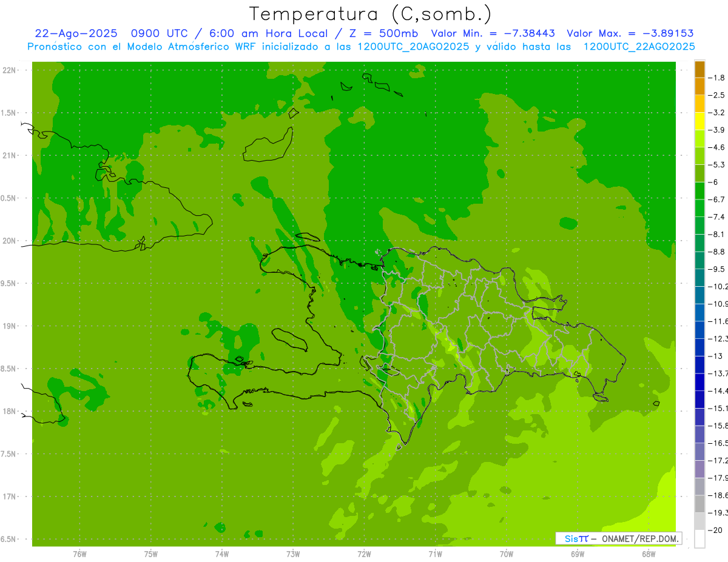Click the '18N' latitude label
This screenshot has width=728, height=562.
coord(9,412)
